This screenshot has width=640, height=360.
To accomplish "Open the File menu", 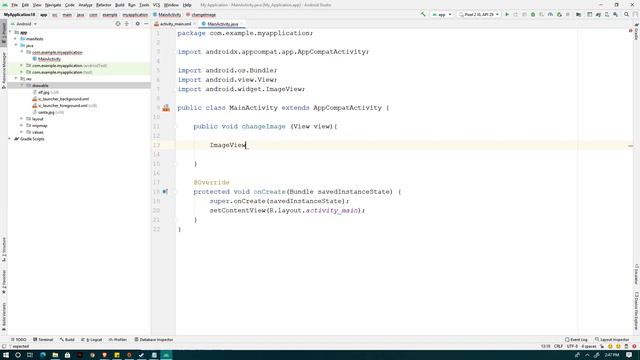I will click(15, 5).
